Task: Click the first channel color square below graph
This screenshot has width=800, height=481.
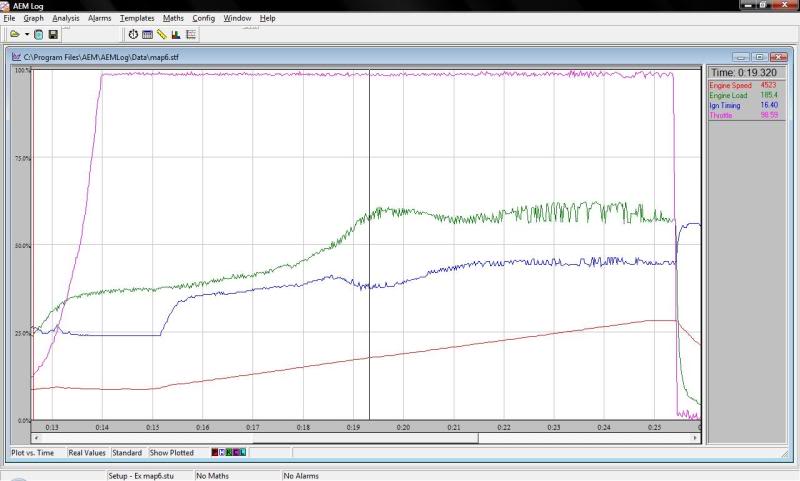Action: [215, 453]
